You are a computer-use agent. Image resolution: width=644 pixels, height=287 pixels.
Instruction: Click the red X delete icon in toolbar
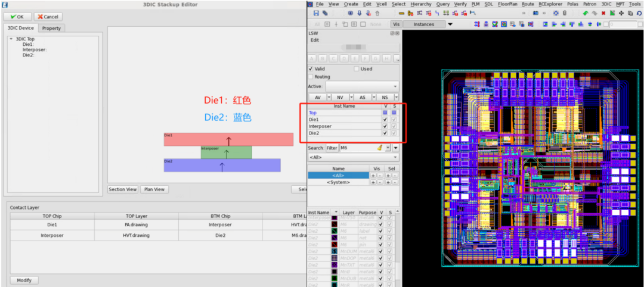click(603, 13)
